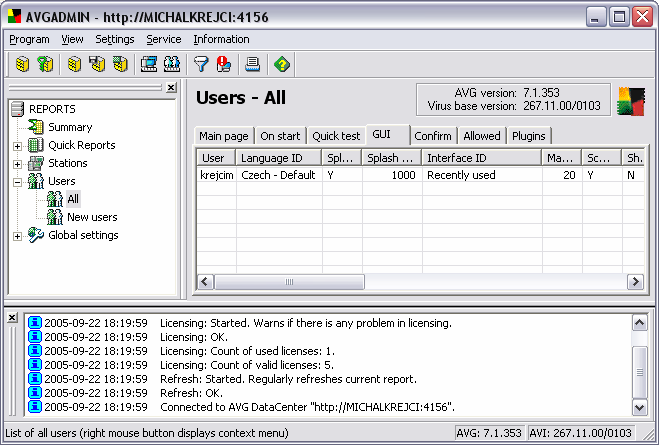This screenshot has height=445, width=659.
Task: Open the Program menu
Action: (29, 39)
